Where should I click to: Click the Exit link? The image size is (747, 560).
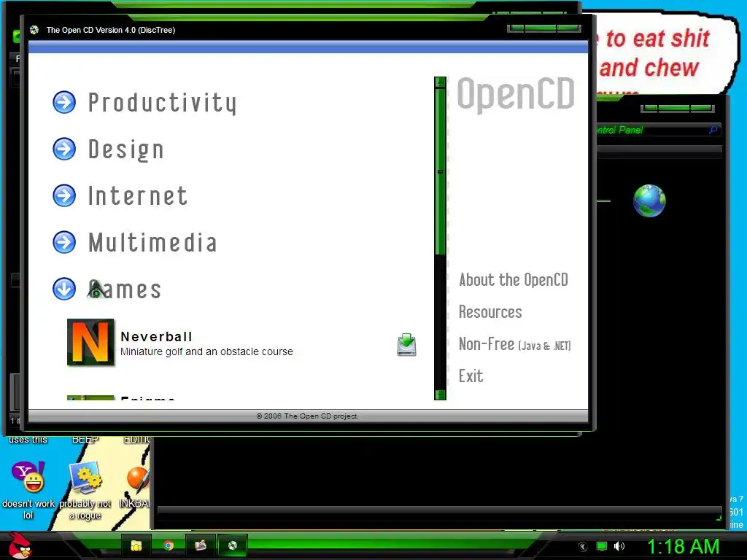pos(471,376)
